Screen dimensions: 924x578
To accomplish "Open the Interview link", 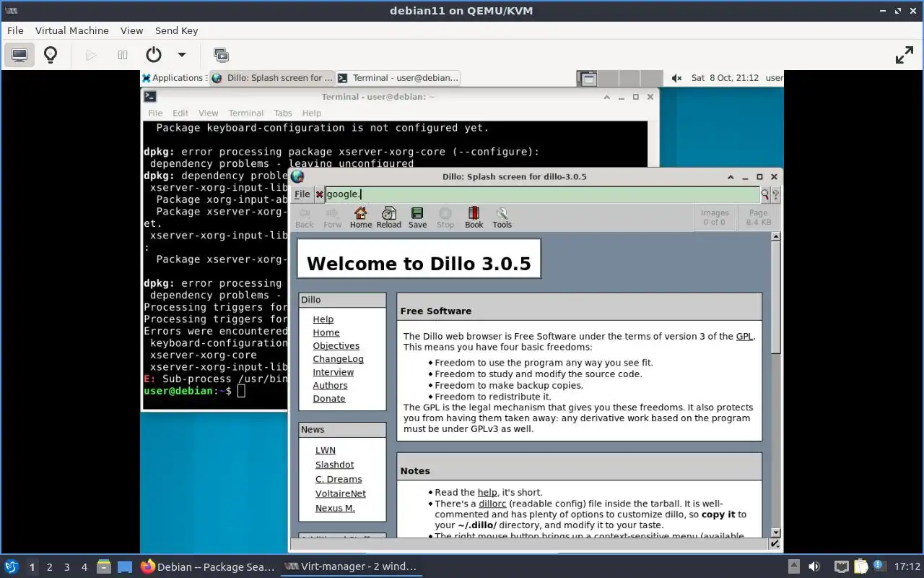I will click(x=333, y=372).
